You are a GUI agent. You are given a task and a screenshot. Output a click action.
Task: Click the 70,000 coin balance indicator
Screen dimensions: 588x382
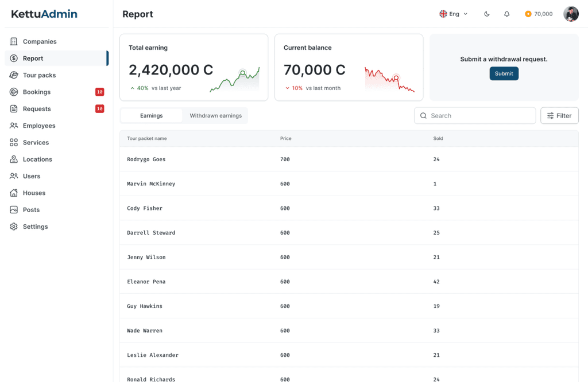point(539,14)
